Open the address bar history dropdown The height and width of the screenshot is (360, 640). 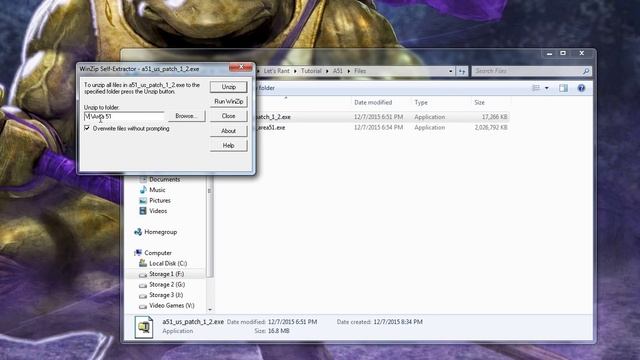pyautogui.click(x=451, y=71)
